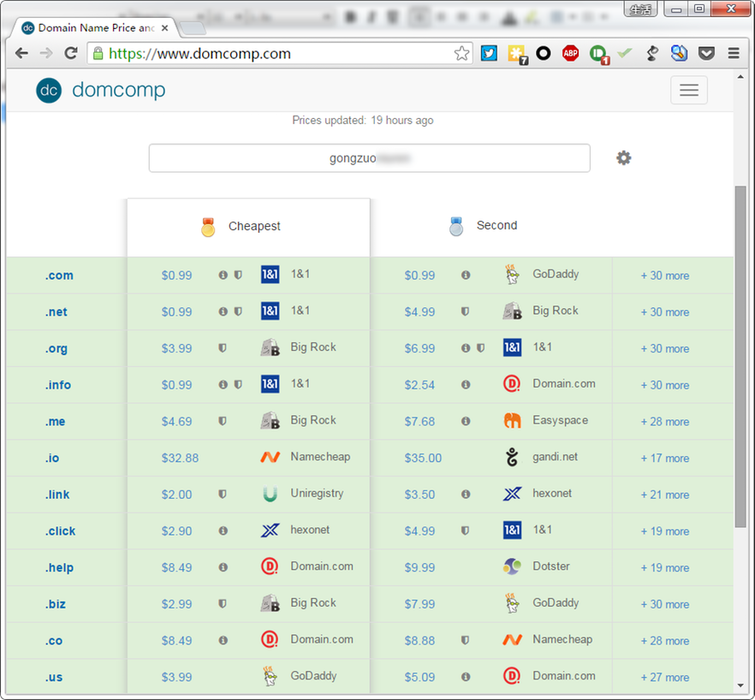Click info icon beside cheapest .info price
Screen dimensions: 755x700
[x=223, y=384]
